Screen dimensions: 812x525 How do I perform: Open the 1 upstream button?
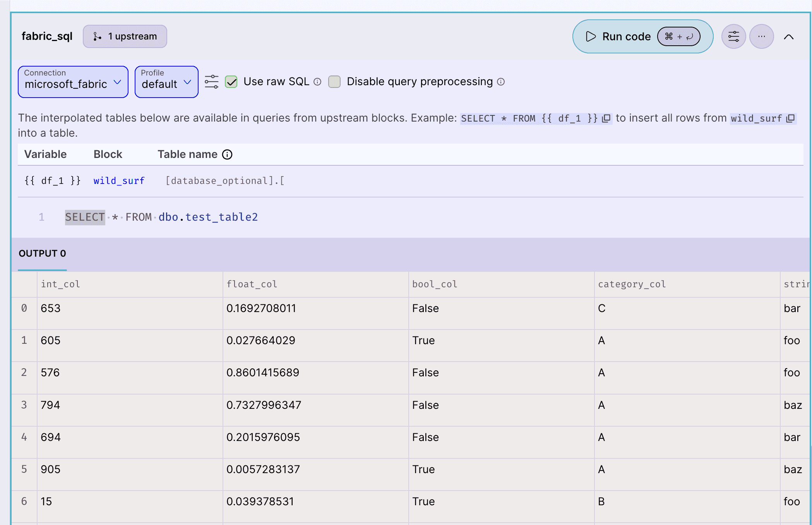(125, 36)
